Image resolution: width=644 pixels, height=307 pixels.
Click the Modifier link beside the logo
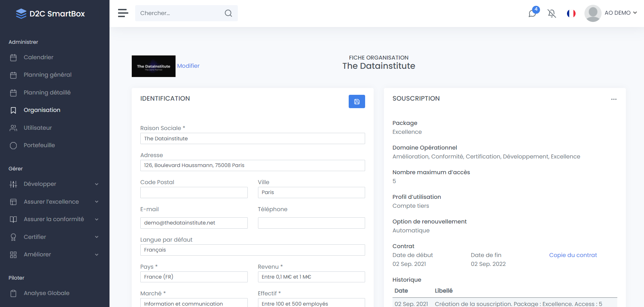point(188,66)
